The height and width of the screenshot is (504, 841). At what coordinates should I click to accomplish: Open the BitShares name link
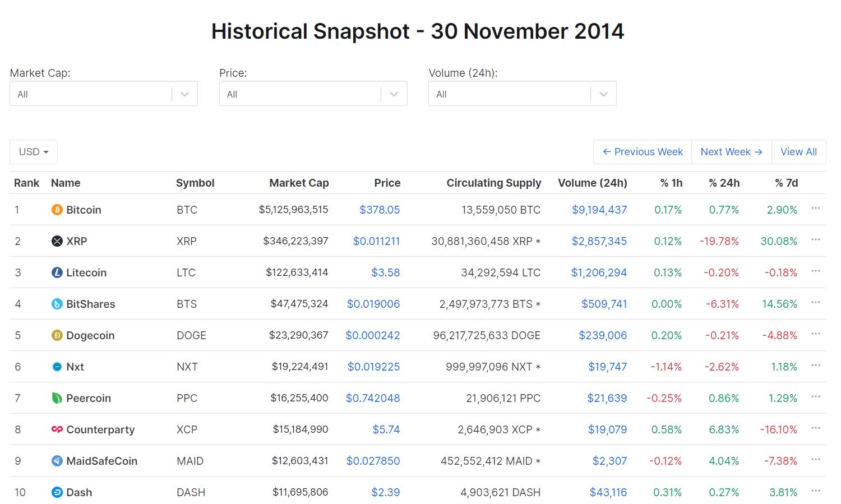pyautogui.click(x=91, y=304)
